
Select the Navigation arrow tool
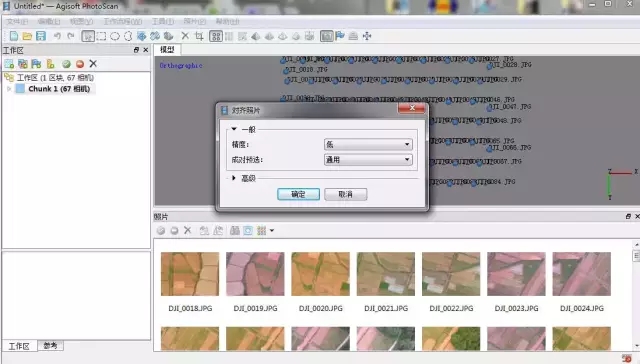(x=88, y=36)
